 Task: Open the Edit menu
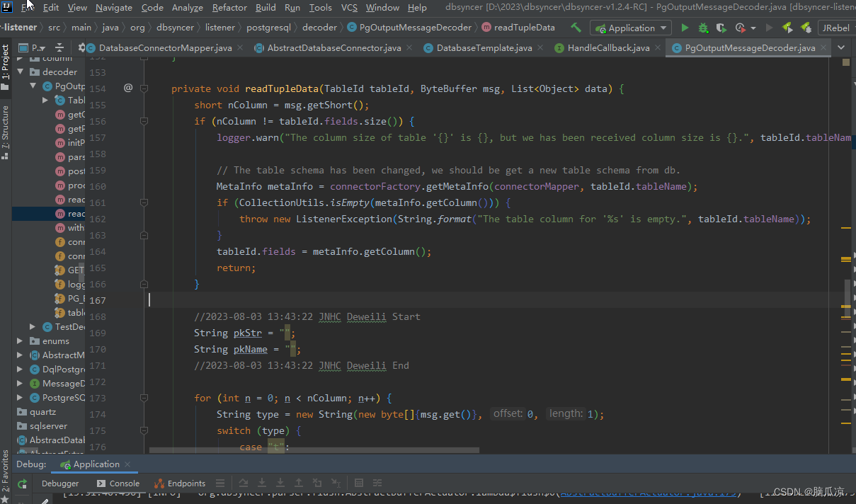tap(51, 7)
